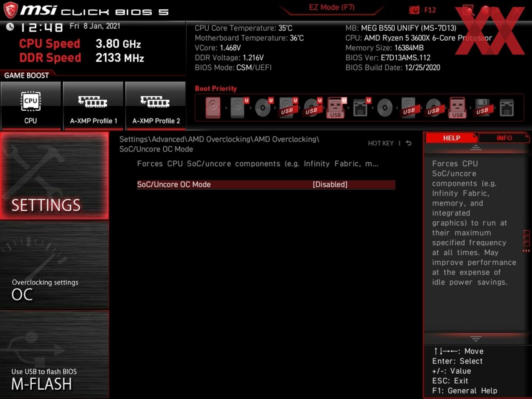Enable A-XMP Profile 1
Viewport: 532px width, 399px height.
click(93, 106)
